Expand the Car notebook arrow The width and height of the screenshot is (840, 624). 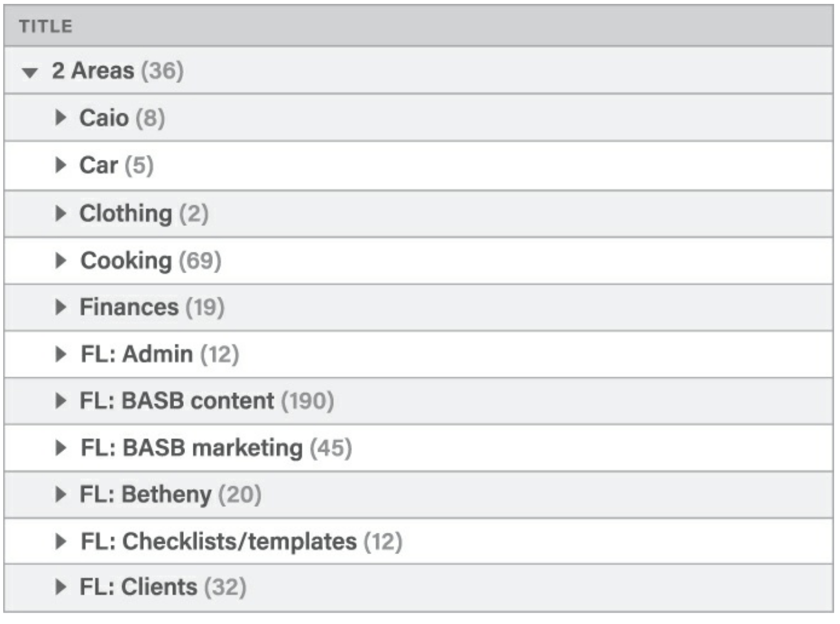pos(61,165)
